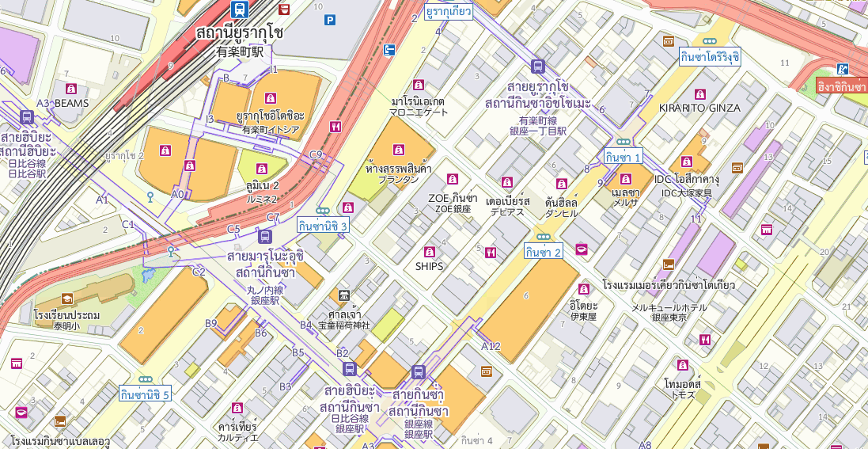This screenshot has width=868, height=449.
Task: Click the กินซ่านิชิ 5 stop label
Action: 145,394
